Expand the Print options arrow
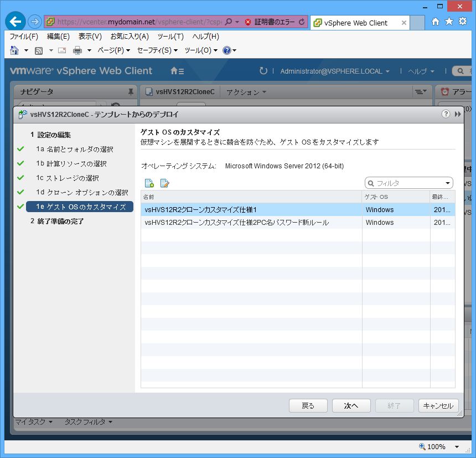 point(89,50)
